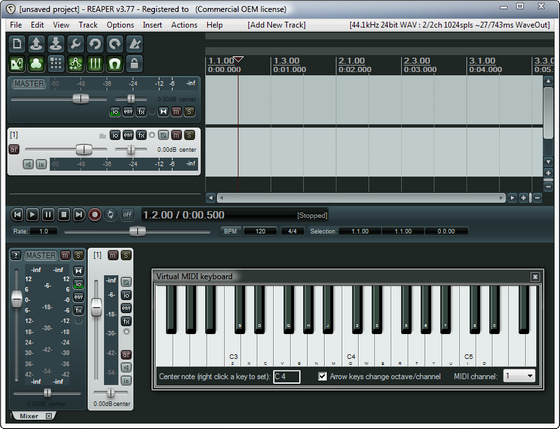Toggle grid lines toolbar icon
Viewport: 560px width, 429px height.
[x=95, y=64]
